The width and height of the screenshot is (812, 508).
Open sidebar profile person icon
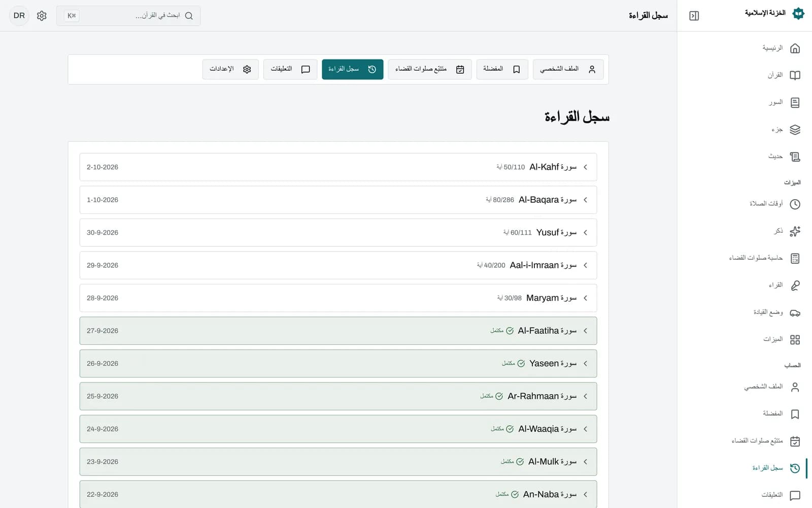tap(795, 387)
